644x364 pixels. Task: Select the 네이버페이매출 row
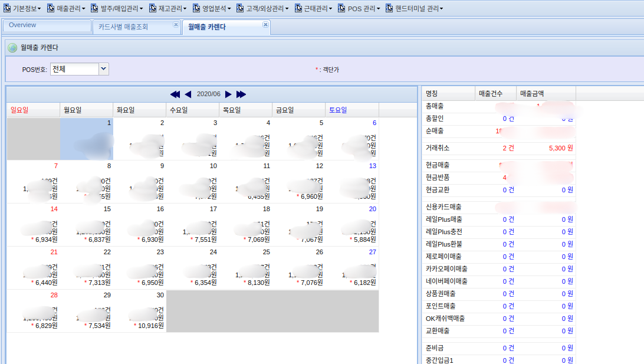click(499, 281)
